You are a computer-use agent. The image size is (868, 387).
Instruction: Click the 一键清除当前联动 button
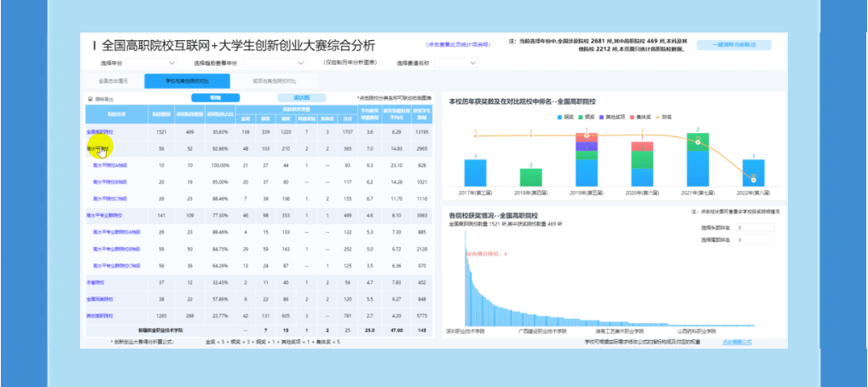[x=733, y=45]
